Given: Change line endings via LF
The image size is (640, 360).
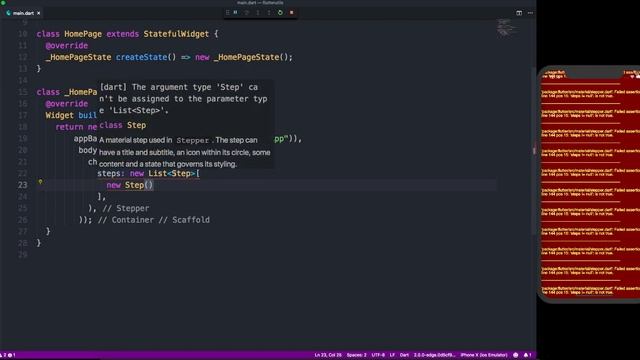Looking at the screenshot, I should [x=392, y=355].
